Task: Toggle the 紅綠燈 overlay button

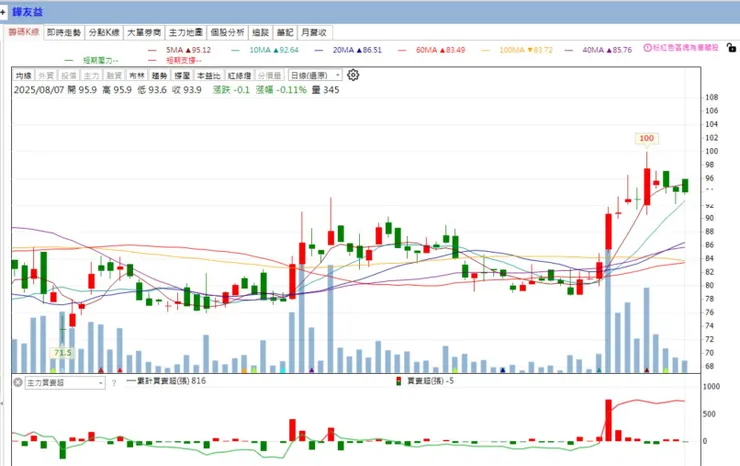Action: pos(240,76)
